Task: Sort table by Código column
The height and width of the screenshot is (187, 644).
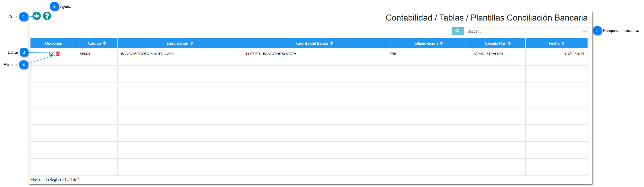Action: (x=97, y=44)
